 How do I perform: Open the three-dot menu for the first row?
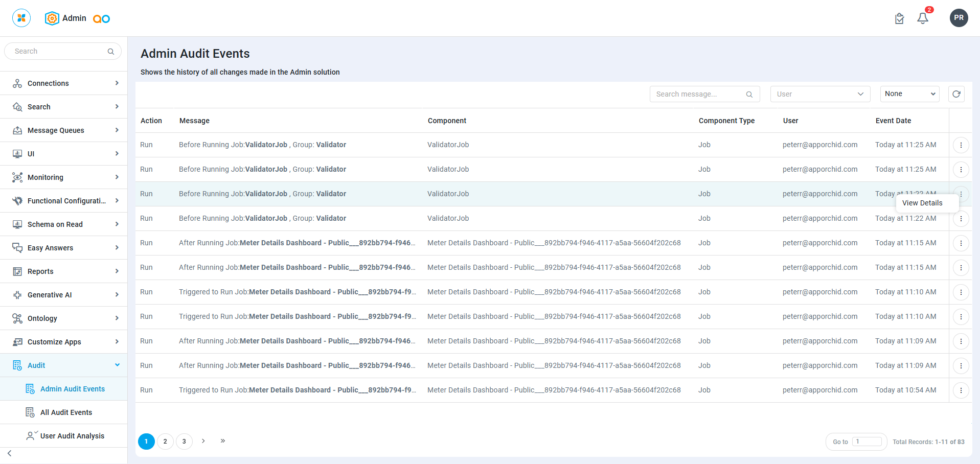[961, 145]
